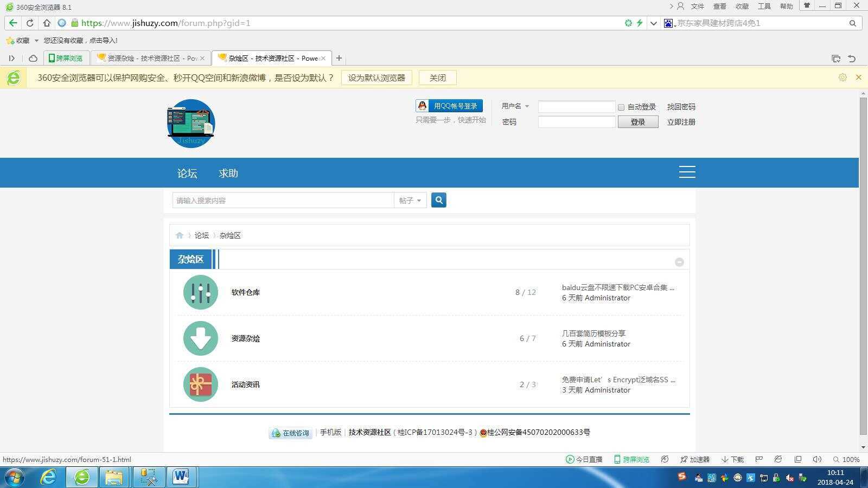Click the 资源杂烩 download arrow icon

click(200, 338)
